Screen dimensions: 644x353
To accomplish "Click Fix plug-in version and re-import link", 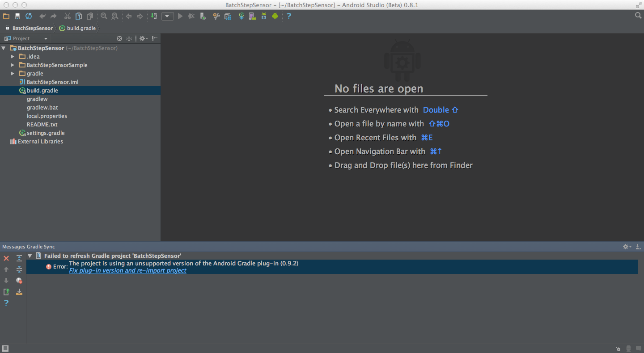I will pyautogui.click(x=127, y=270).
